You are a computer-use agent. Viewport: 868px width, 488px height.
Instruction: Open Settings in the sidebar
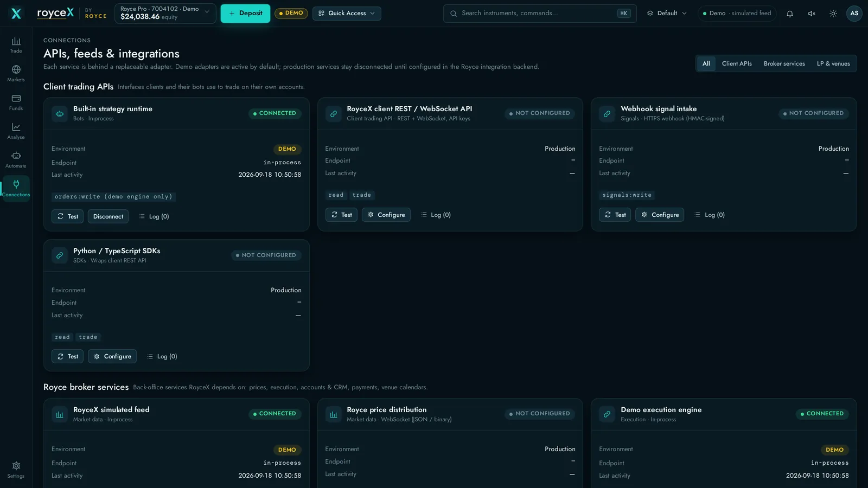pyautogui.click(x=16, y=470)
